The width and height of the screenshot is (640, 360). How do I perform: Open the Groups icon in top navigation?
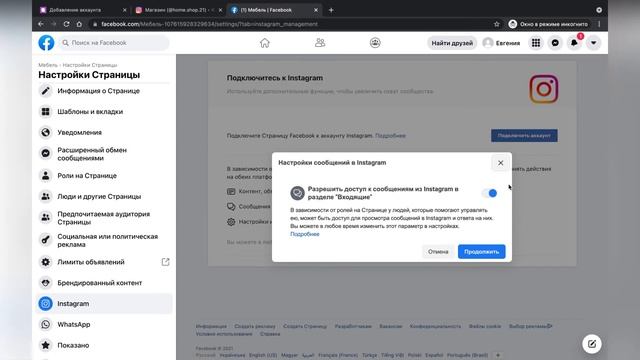pos(375,42)
